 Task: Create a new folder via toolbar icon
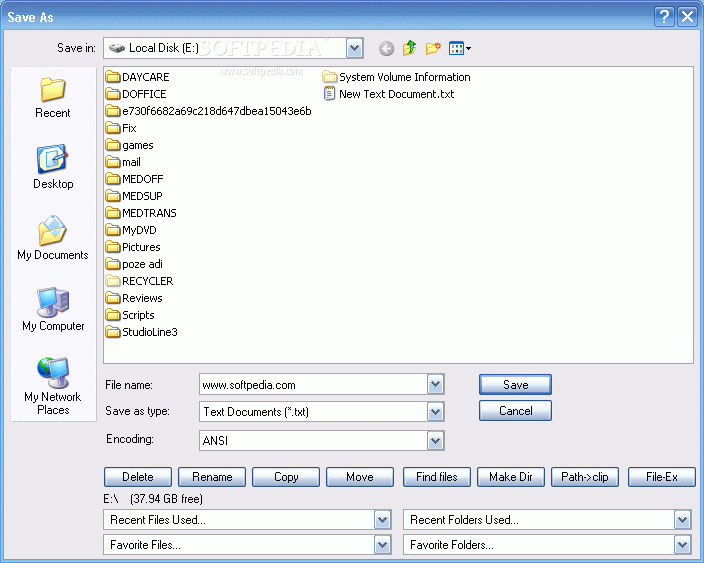coord(433,48)
